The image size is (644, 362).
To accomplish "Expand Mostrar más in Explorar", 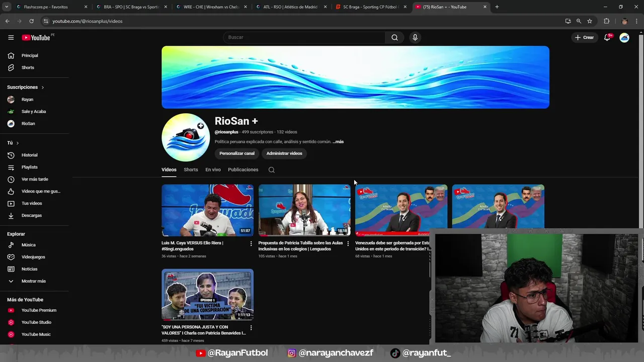I will click(35, 281).
